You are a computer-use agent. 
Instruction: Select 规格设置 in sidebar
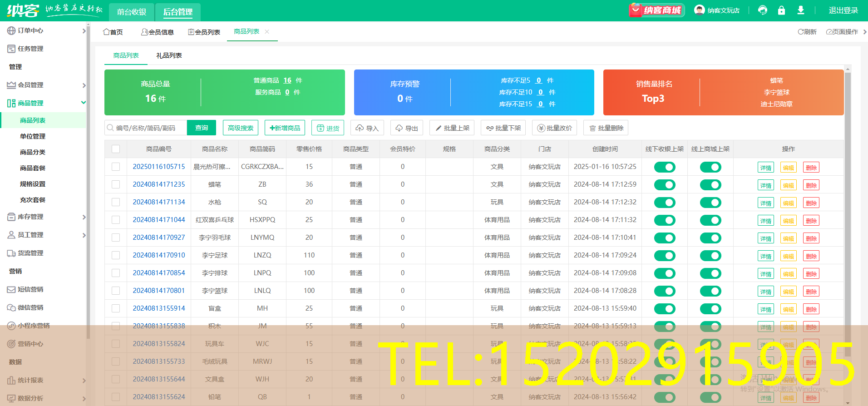(x=33, y=184)
